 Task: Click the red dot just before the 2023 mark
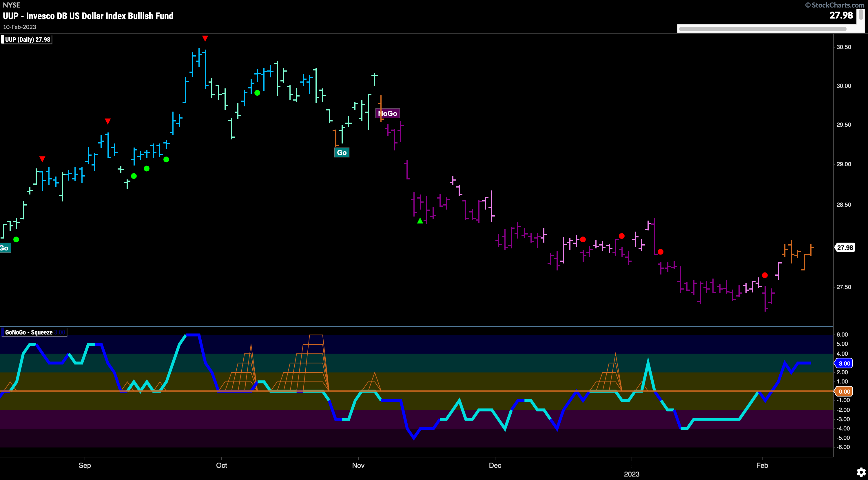(x=622, y=236)
